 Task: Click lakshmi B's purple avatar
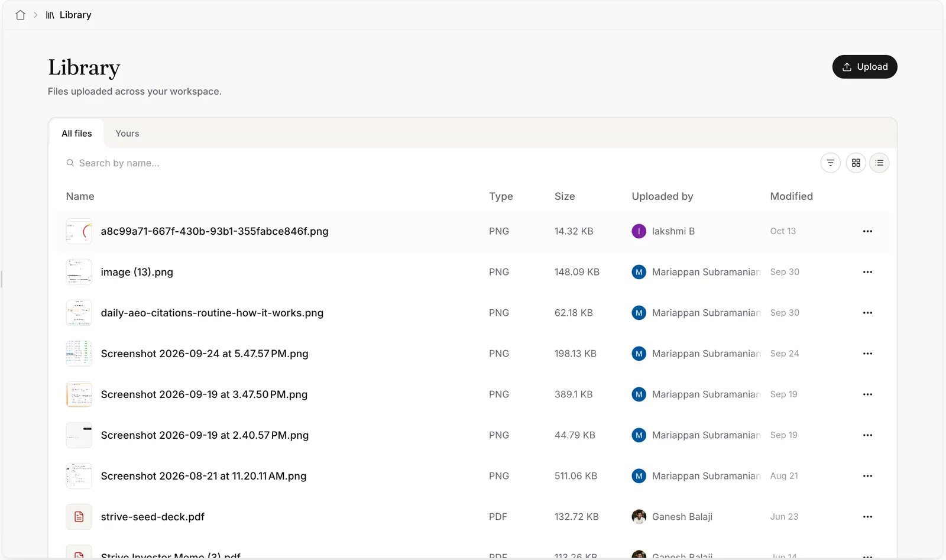639,231
